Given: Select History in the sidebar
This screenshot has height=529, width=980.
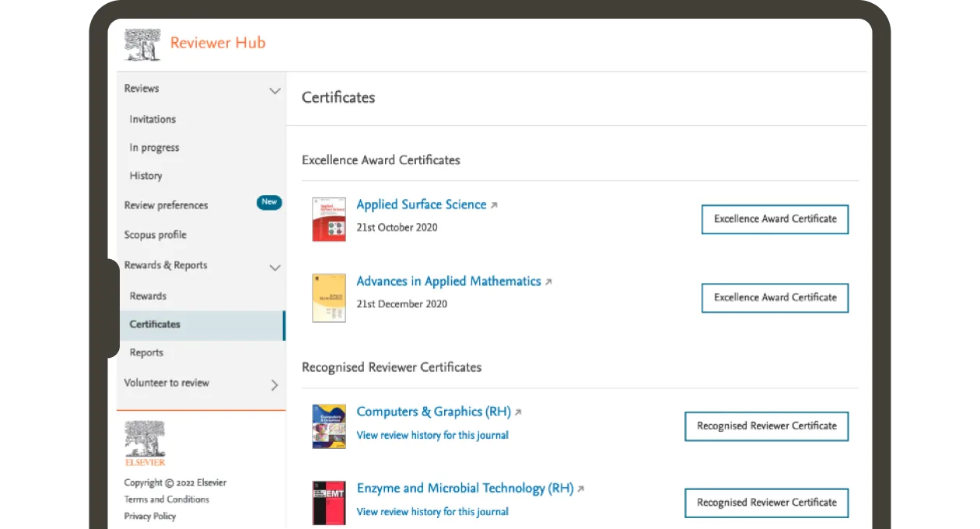Looking at the screenshot, I should (145, 176).
